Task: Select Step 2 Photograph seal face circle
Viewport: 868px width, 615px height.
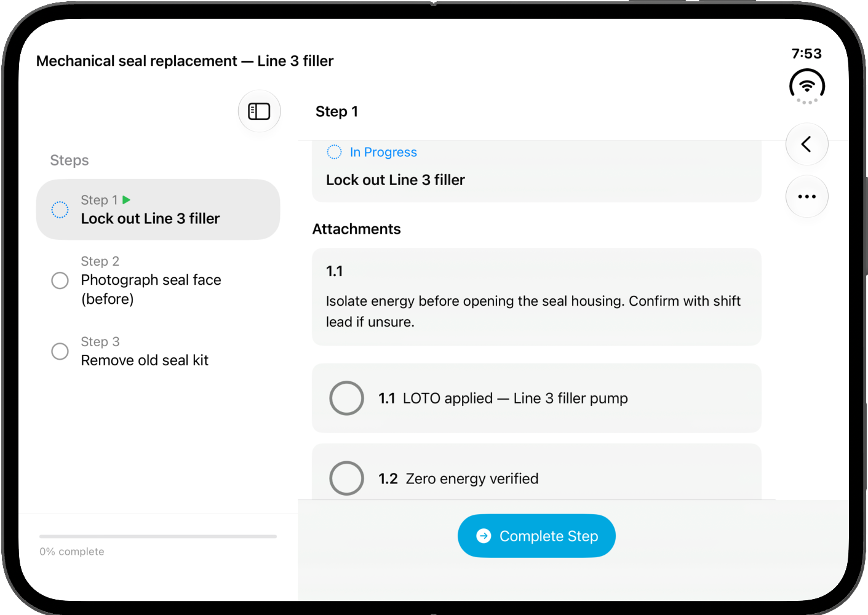Action: [60, 280]
